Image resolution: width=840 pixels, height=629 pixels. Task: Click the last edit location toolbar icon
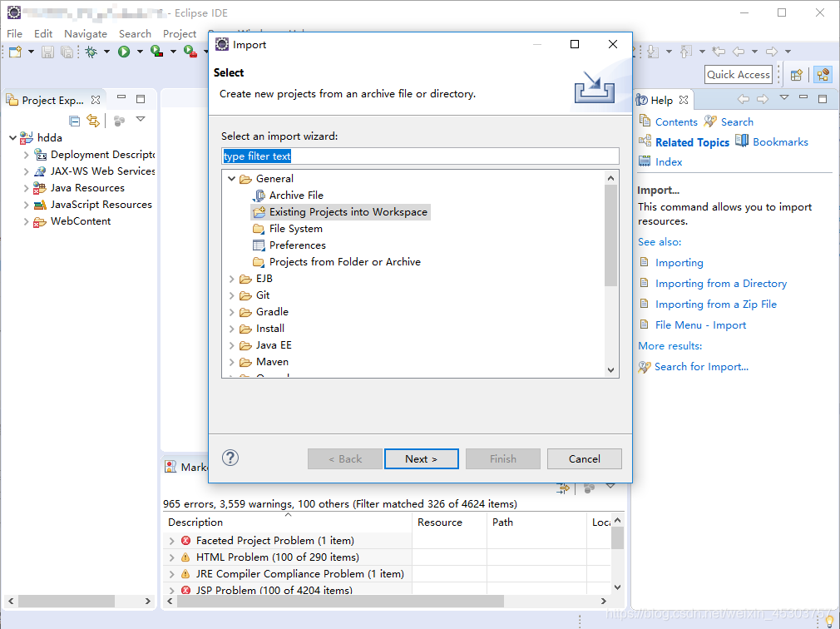719,52
